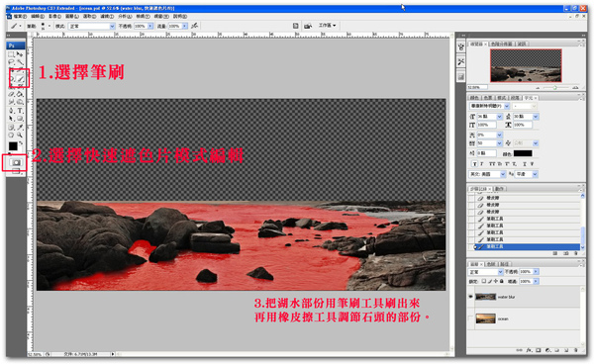Switch to the Paths tab in layers panel
The image size is (594, 364).
(x=504, y=264)
